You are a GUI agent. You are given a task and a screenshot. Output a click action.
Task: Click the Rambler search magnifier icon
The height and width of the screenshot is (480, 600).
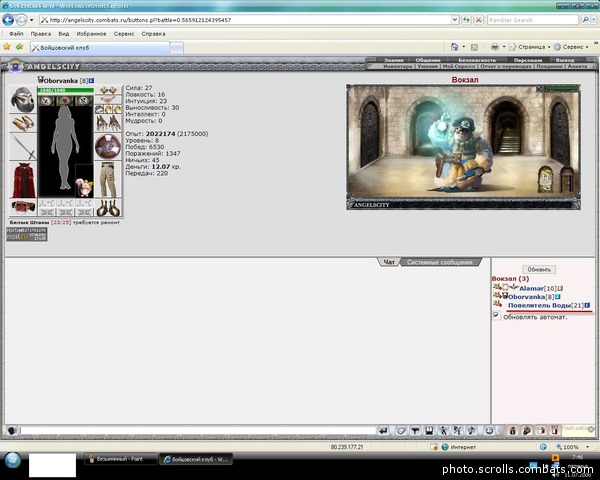585,20
